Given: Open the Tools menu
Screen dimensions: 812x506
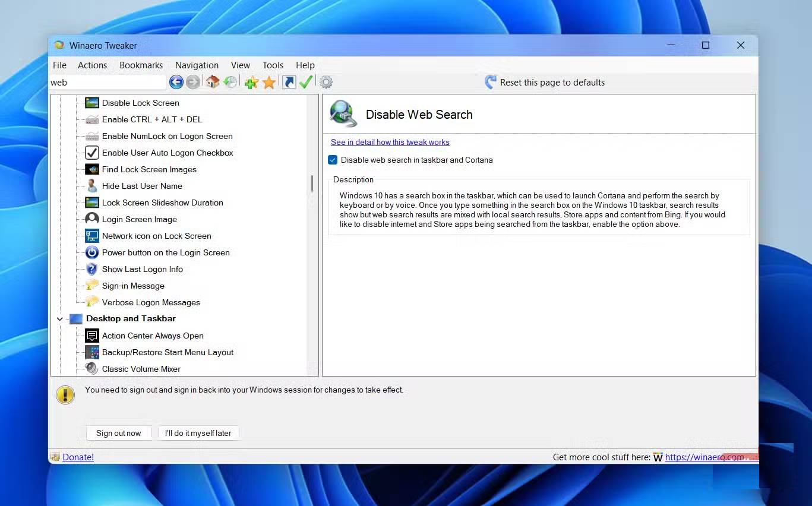Looking at the screenshot, I should click(x=273, y=65).
